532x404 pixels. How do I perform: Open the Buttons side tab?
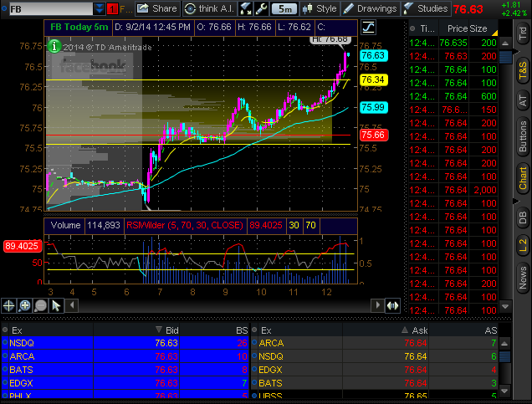pos(522,136)
